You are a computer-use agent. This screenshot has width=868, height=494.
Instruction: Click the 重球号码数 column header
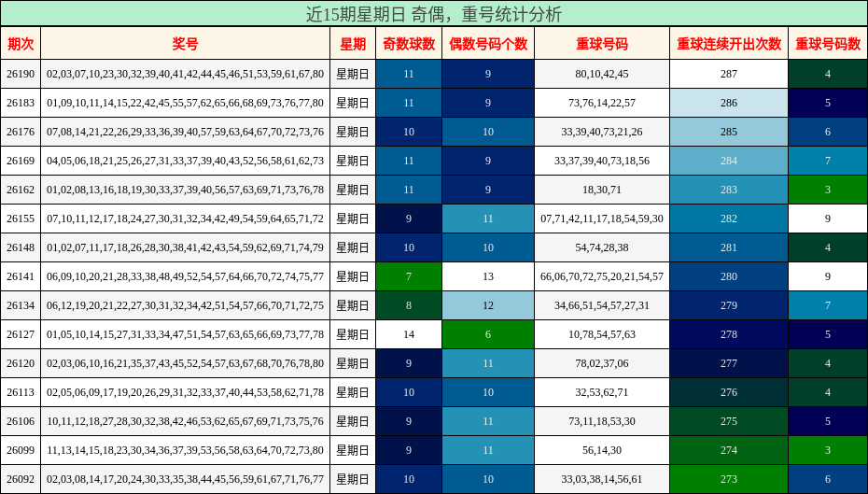pyautogui.click(x=828, y=44)
